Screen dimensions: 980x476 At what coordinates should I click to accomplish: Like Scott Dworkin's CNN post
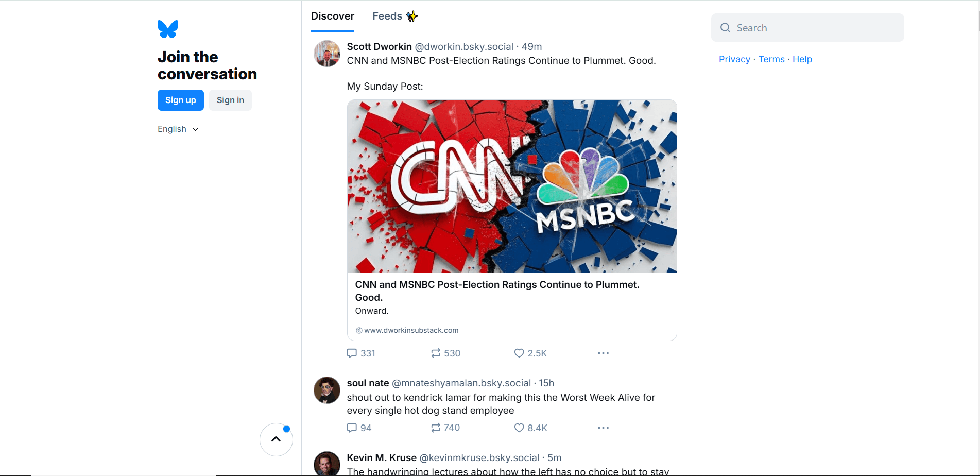[x=519, y=353]
